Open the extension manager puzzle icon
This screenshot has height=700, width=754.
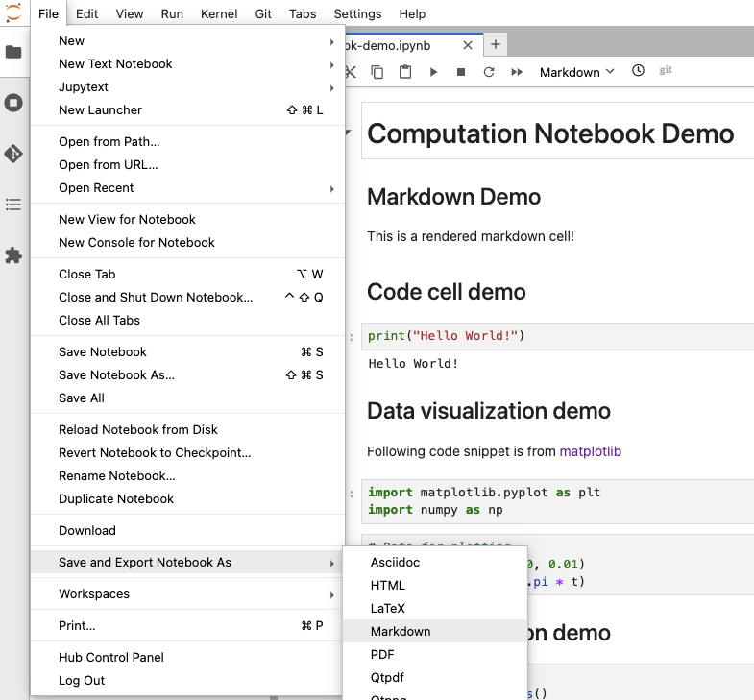pos(13,255)
